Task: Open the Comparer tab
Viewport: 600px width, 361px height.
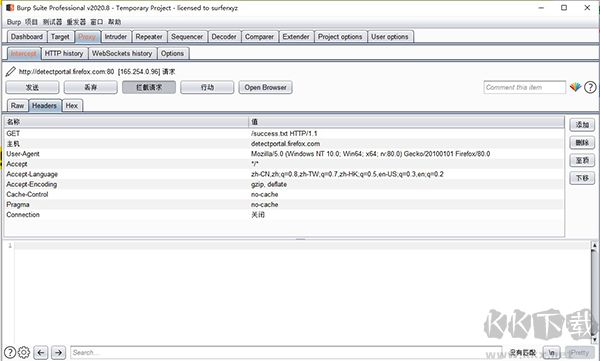Action: click(259, 37)
